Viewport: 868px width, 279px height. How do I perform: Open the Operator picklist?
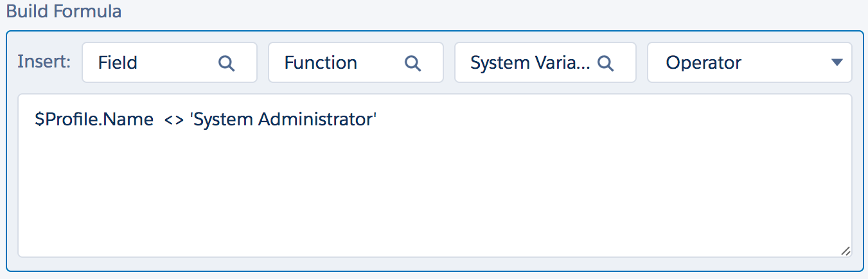tap(750, 62)
